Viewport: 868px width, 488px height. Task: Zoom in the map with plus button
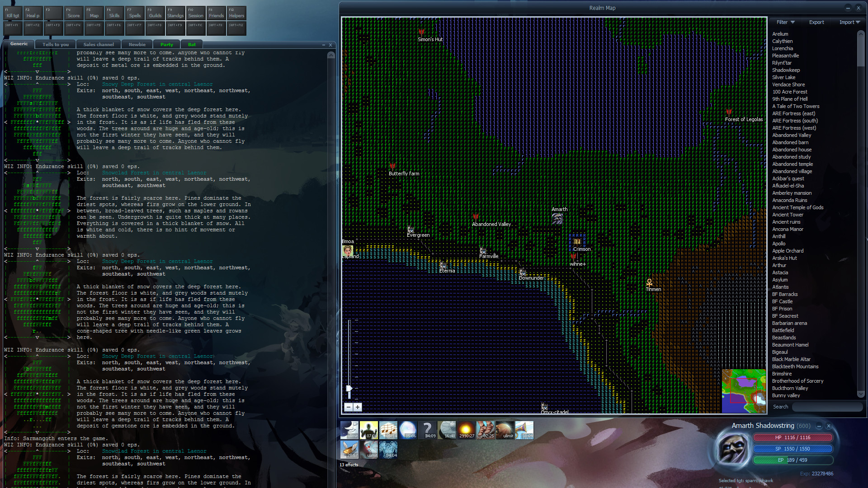[358, 407]
